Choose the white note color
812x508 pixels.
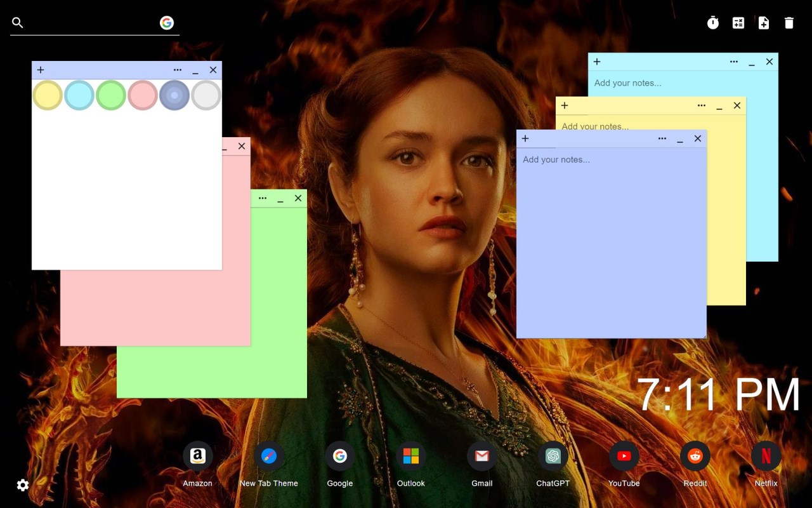(x=206, y=95)
